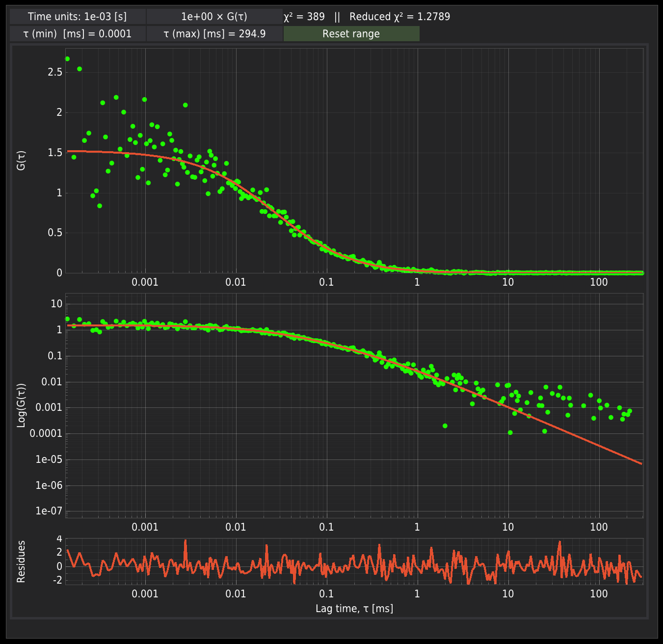Click the Log(G(τ)) y-axis label
Screen dimensions: 663x644
[21, 405]
